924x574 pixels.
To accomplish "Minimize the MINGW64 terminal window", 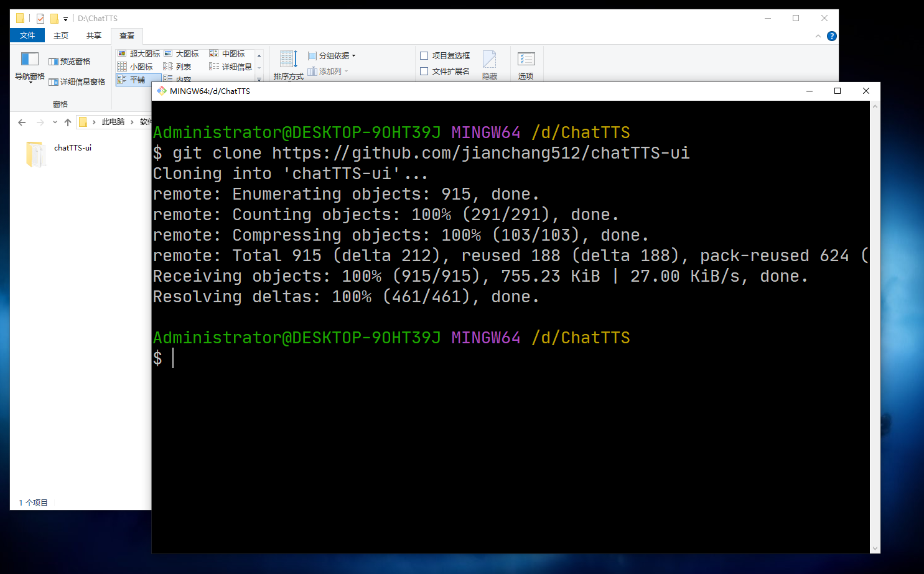I will (x=810, y=91).
